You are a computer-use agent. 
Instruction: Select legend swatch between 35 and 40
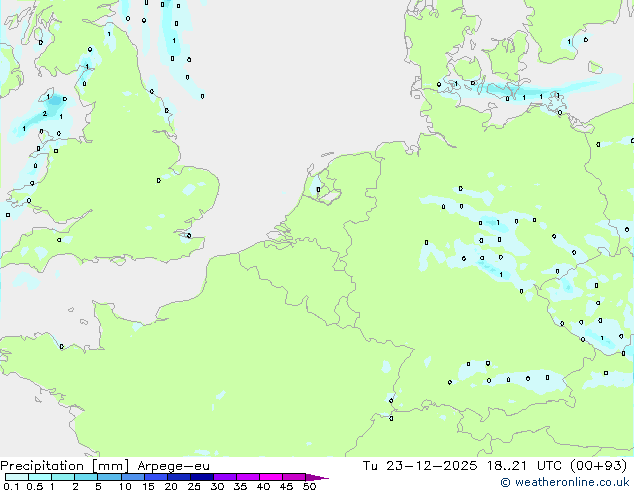[248, 477]
